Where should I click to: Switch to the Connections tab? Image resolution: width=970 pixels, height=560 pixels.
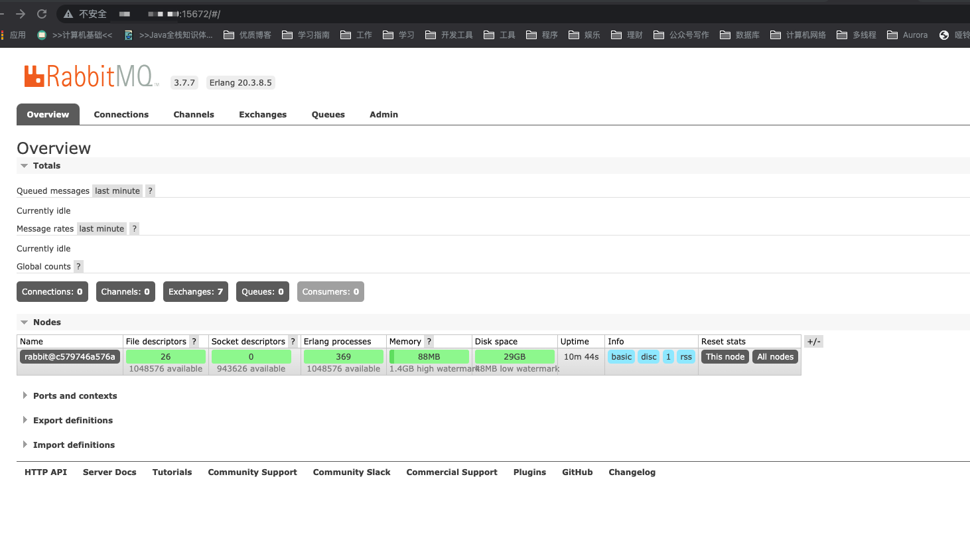(x=121, y=115)
